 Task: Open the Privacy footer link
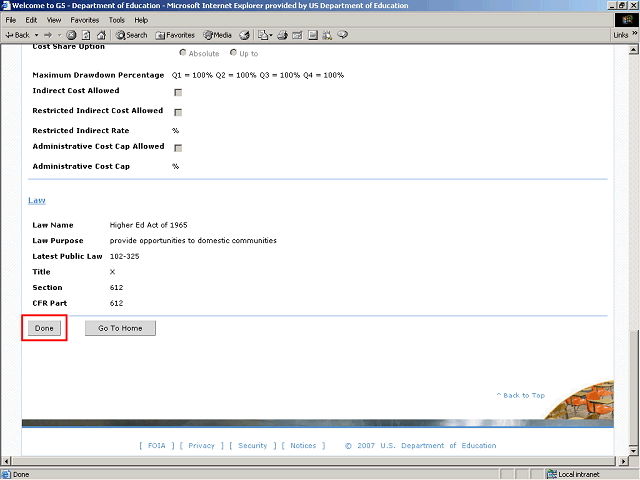(201, 446)
